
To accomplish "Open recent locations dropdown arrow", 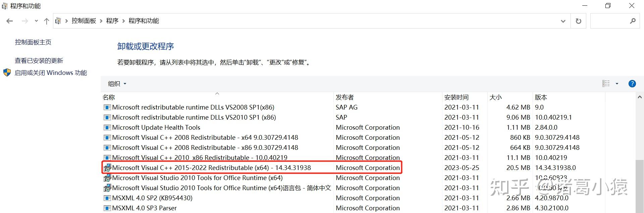I will 36,21.
